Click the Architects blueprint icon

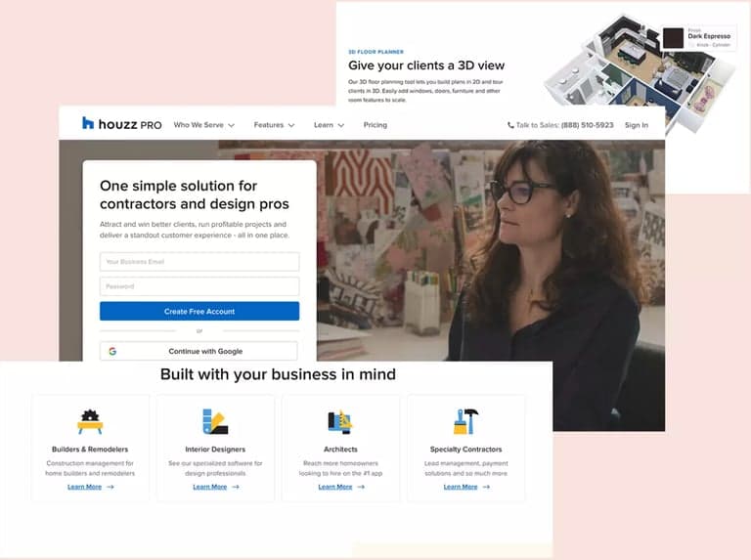coord(340,421)
